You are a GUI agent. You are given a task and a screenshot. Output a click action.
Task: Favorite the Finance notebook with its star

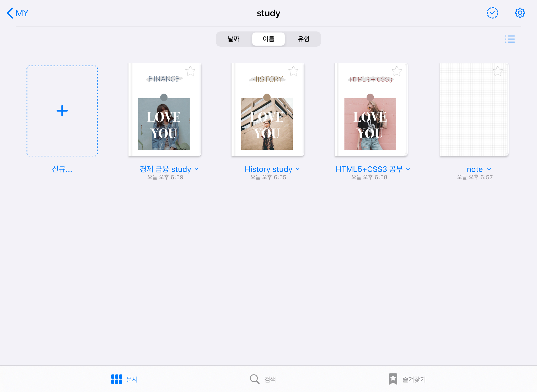coord(190,71)
